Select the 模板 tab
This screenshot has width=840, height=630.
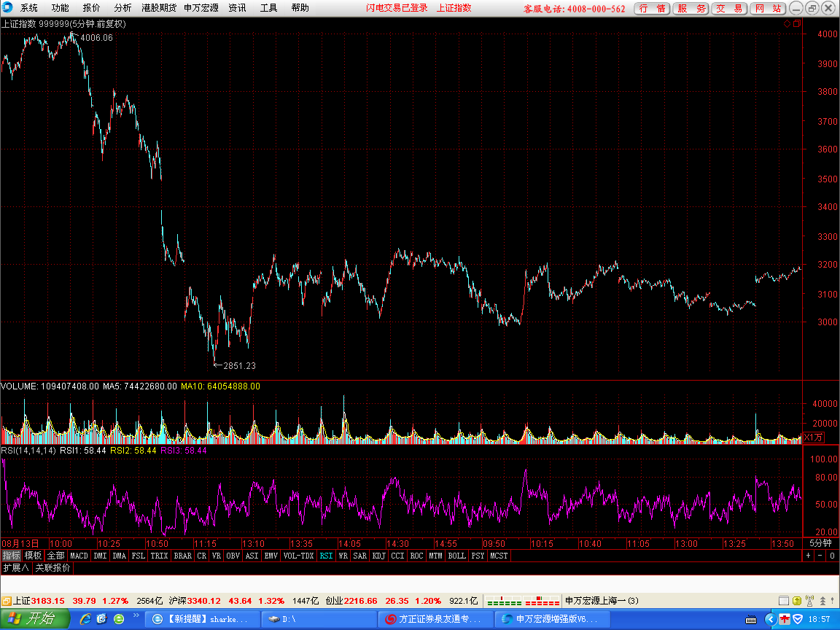33,556
